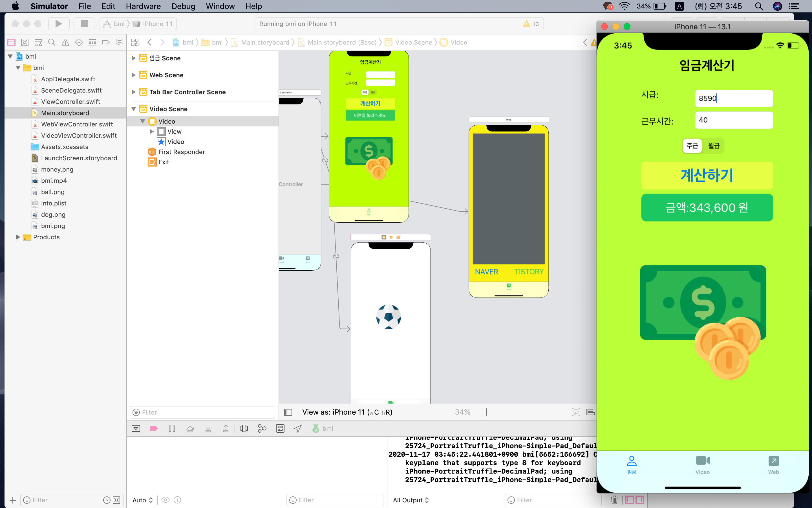Click the Video Scene breadcrumb
Screen dimensions: 812x508
coord(409,42)
